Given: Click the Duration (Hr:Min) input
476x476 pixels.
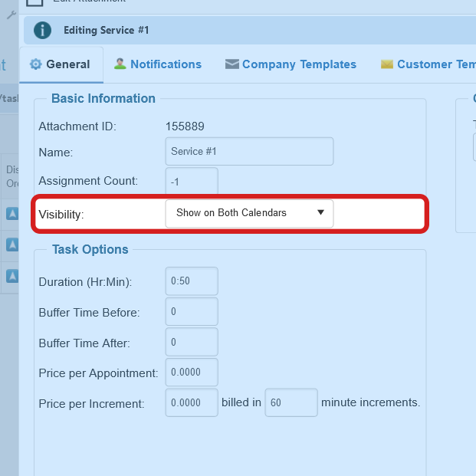Looking at the screenshot, I should pyautogui.click(x=192, y=281).
